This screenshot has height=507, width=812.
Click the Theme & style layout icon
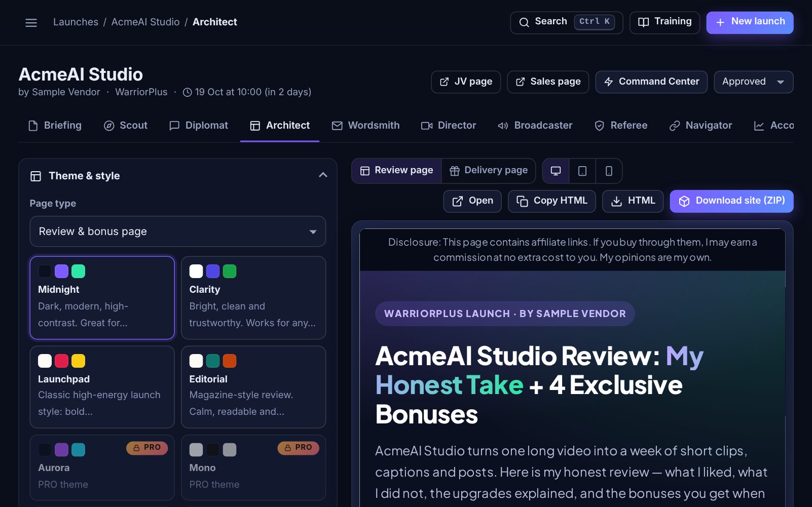[x=35, y=176]
